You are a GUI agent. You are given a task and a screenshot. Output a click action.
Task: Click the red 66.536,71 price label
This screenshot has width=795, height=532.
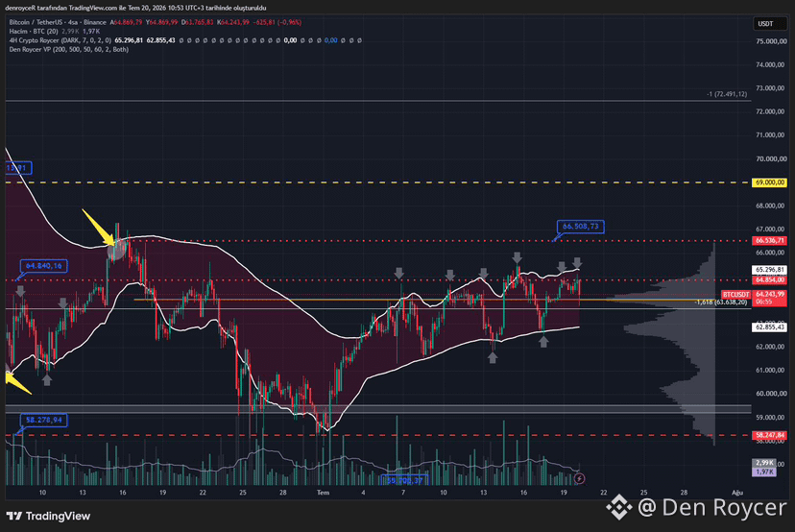tap(769, 240)
